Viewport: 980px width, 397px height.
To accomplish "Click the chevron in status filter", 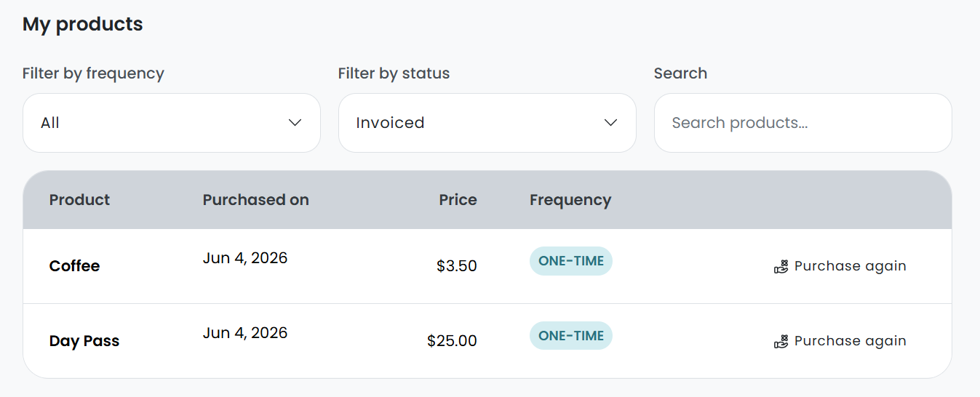I will click(x=610, y=123).
